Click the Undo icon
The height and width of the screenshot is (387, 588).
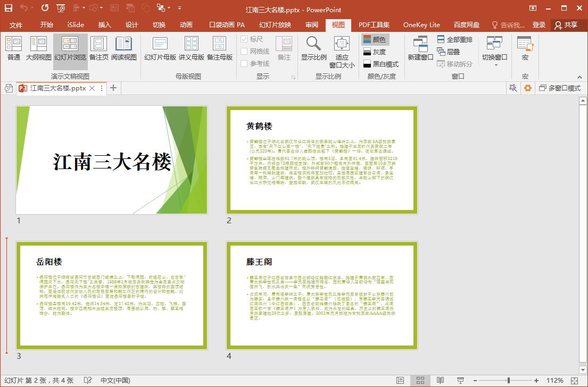tap(23, 8)
